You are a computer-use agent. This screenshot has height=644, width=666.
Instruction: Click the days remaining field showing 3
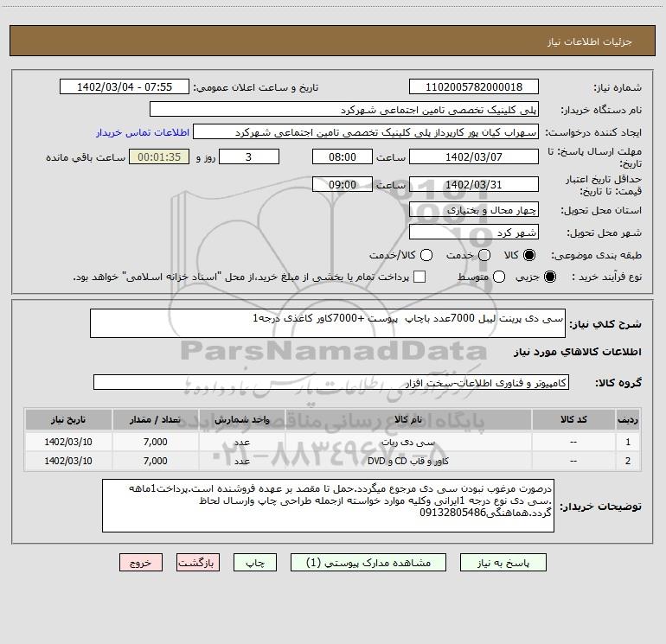(249, 156)
